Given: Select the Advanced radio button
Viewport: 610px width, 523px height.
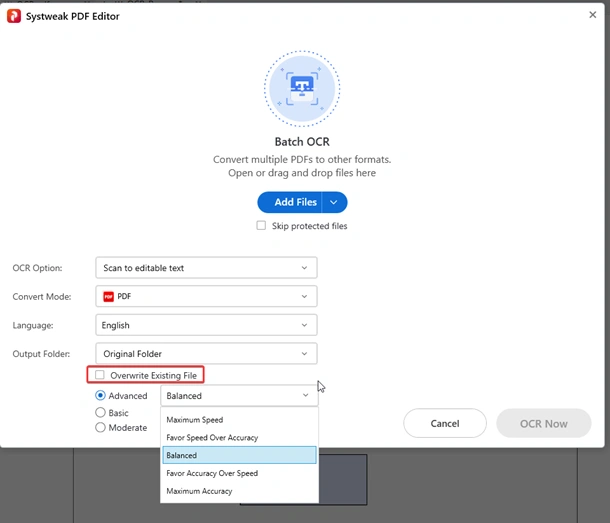Looking at the screenshot, I should coord(100,396).
